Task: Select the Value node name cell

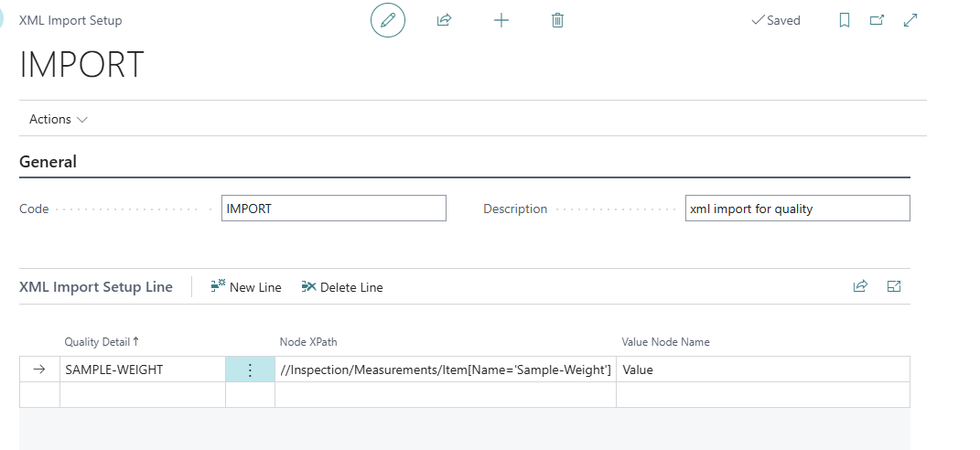Action: (763, 370)
